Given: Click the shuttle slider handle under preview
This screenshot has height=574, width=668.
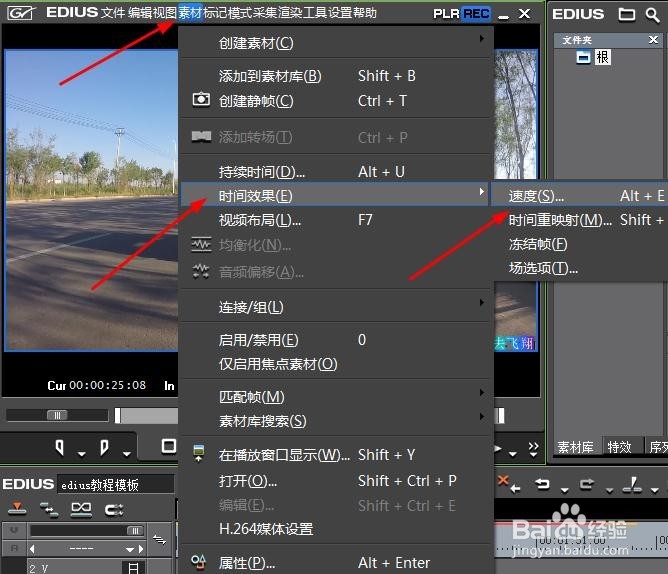Looking at the screenshot, I should coord(57,415).
